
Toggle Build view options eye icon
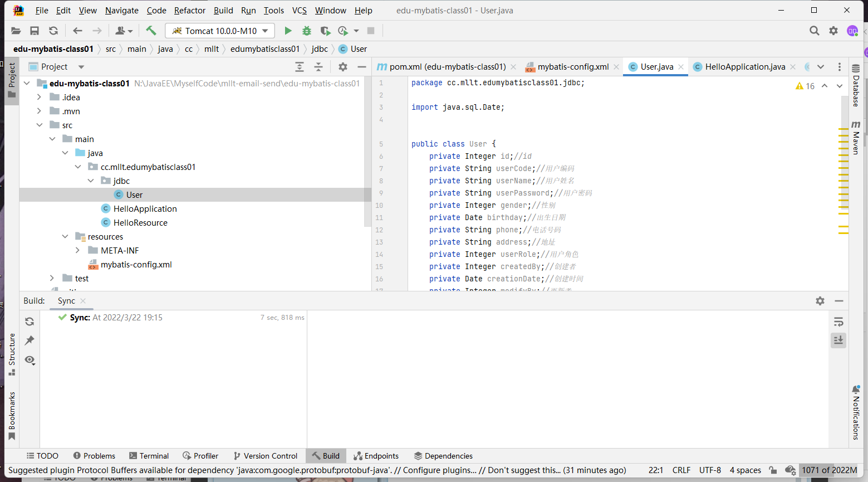coord(30,360)
